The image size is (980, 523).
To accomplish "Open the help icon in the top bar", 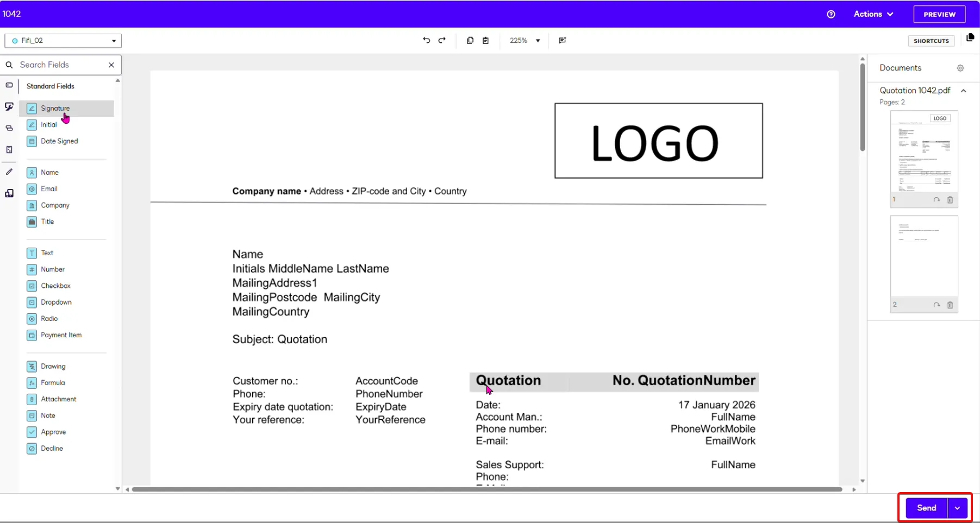I will [831, 14].
